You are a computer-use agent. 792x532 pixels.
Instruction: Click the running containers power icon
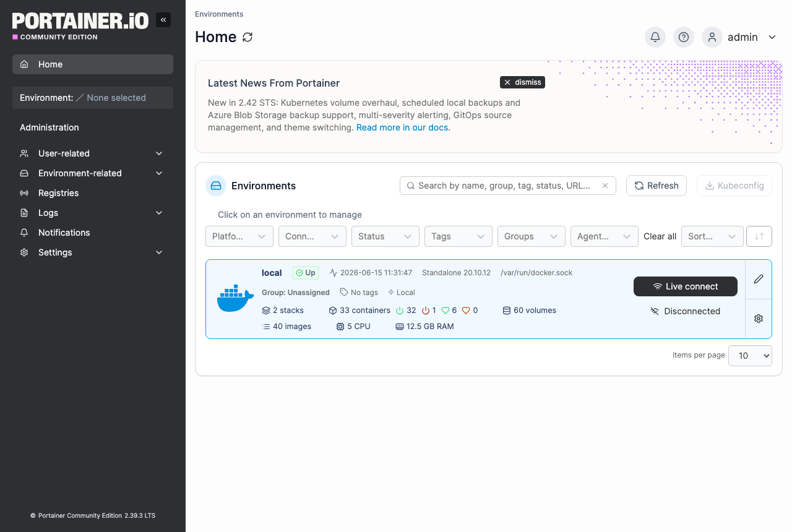click(400, 311)
